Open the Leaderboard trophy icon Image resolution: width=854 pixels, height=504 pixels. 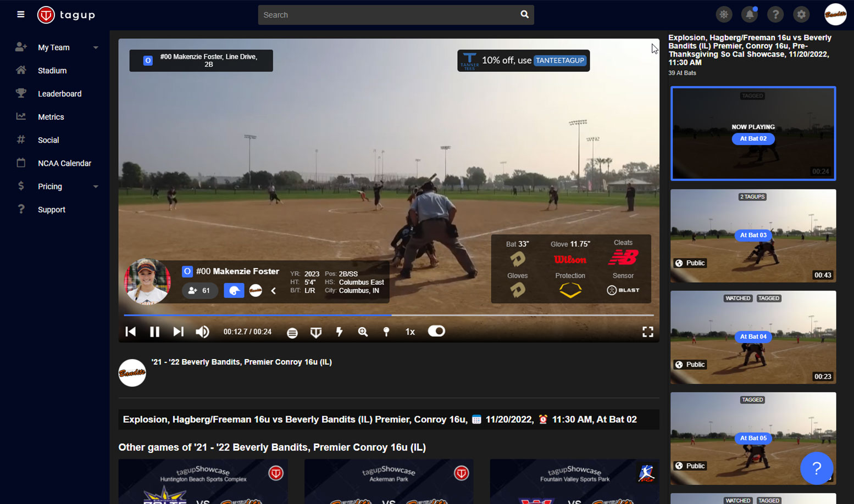coord(20,93)
